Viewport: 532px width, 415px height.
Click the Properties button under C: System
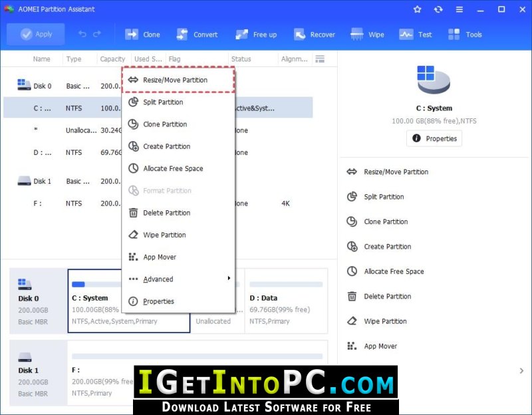(x=434, y=138)
